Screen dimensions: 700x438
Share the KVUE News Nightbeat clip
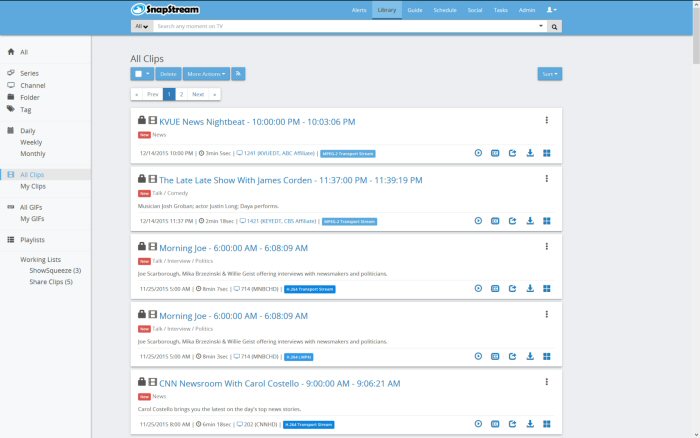512,153
